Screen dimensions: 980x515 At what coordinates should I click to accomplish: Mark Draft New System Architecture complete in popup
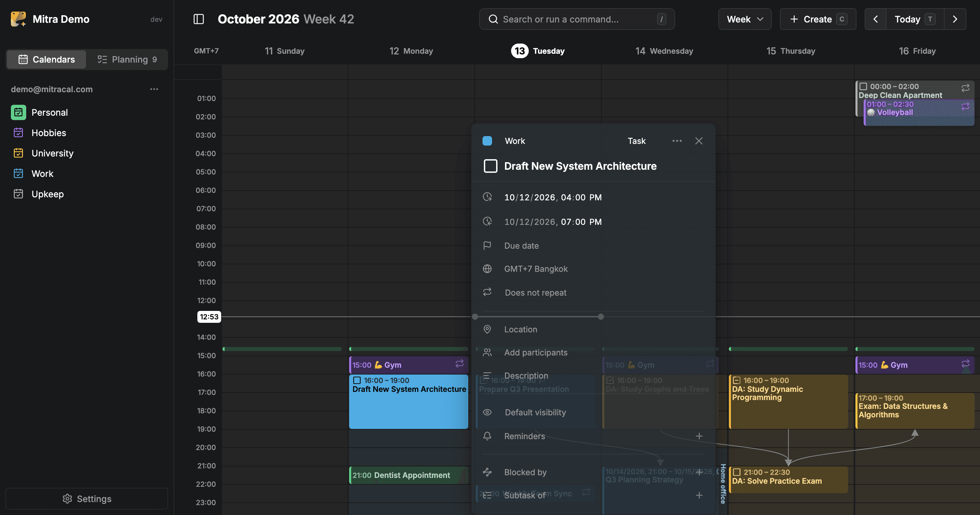(x=490, y=166)
